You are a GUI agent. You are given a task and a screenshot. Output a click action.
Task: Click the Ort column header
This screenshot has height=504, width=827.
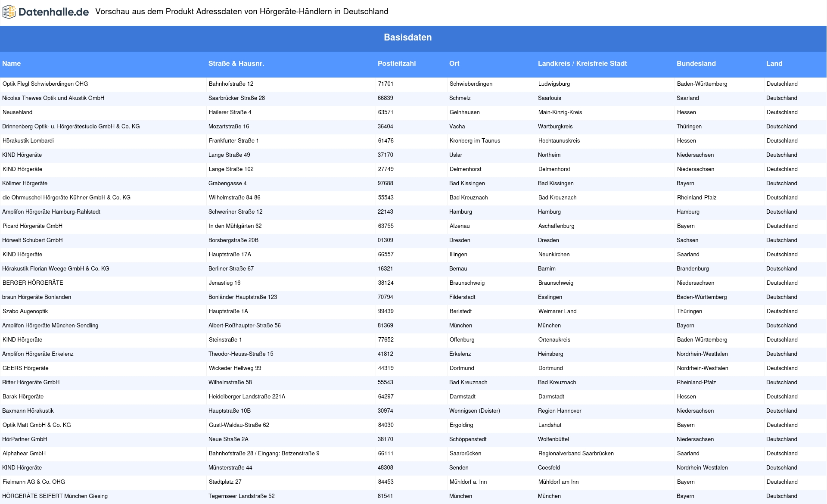click(x=454, y=63)
